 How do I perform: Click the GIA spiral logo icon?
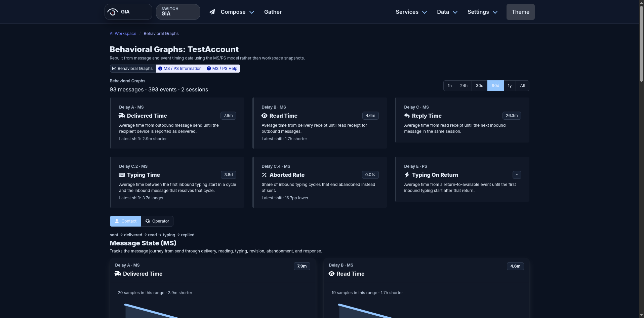112,11
